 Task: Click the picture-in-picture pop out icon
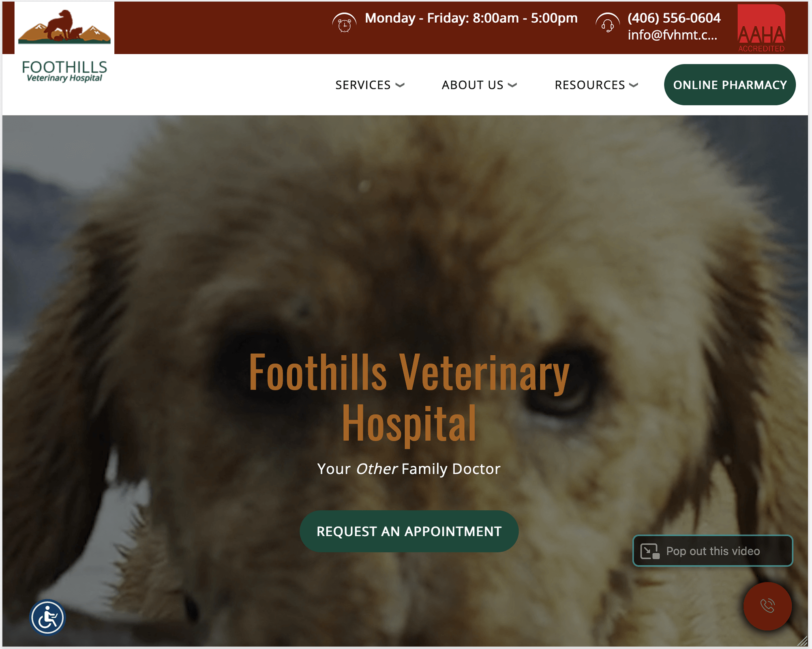coord(650,551)
